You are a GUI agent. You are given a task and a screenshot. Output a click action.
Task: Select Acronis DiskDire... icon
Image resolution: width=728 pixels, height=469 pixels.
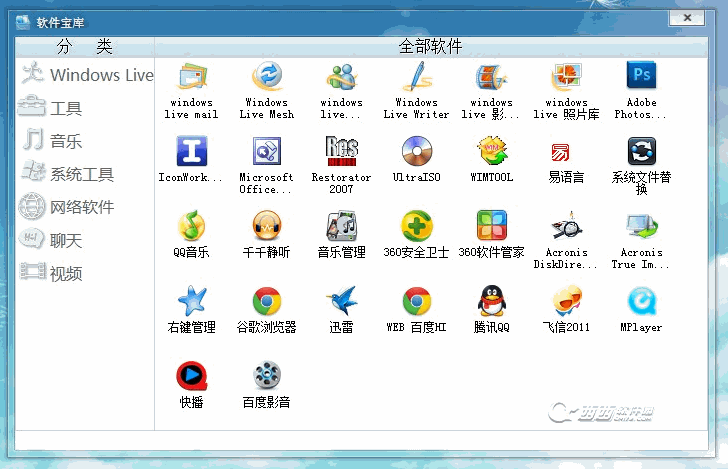pos(566,226)
